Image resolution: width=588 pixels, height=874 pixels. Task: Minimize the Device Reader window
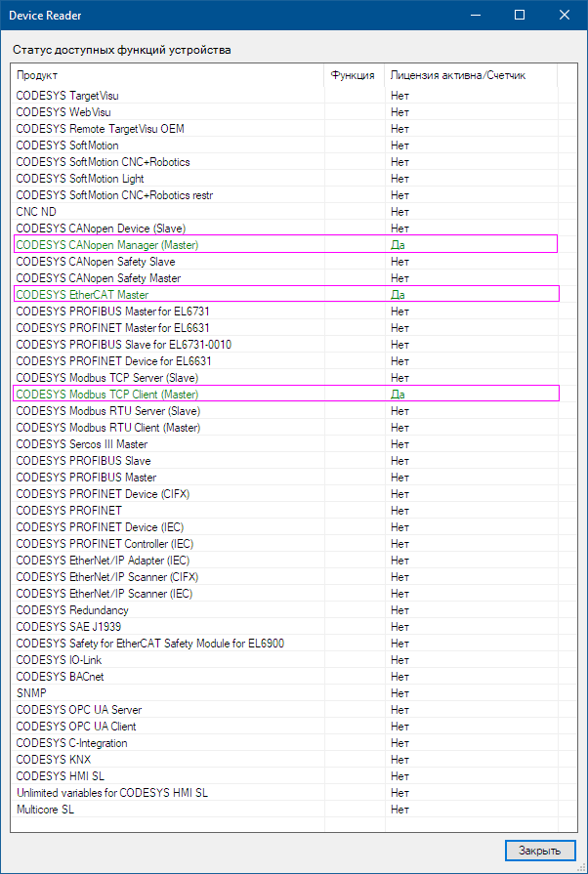point(476,15)
